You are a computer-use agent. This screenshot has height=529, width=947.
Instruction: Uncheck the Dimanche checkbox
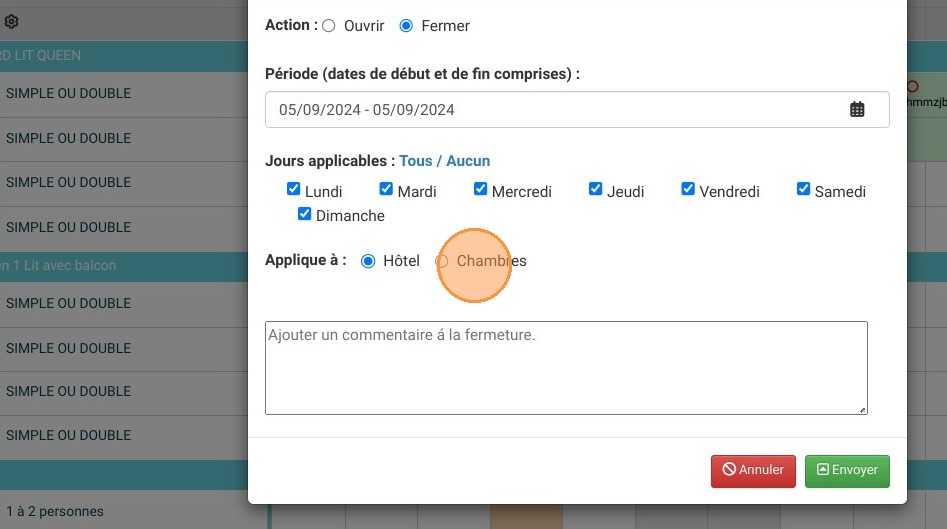click(x=304, y=214)
